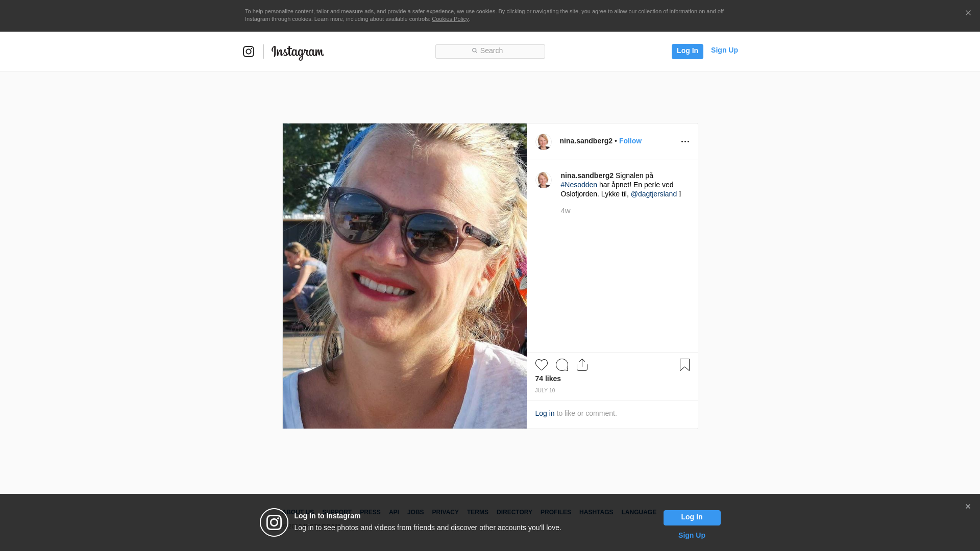980x551 pixels.
Task: Open the HASHTAGS footer link
Action: [596, 512]
